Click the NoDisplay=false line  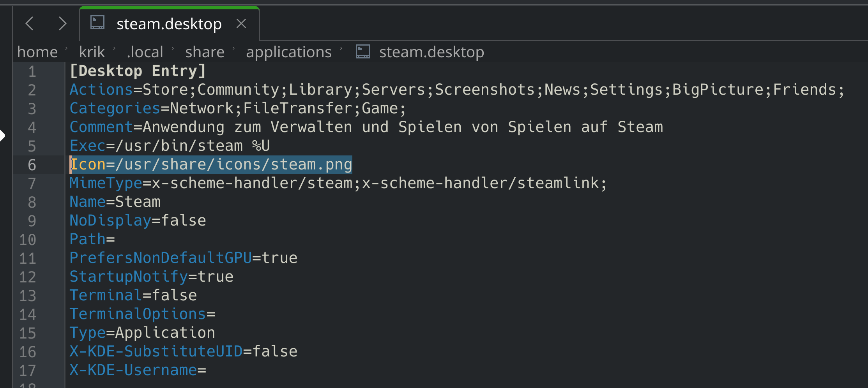click(x=138, y=221)
